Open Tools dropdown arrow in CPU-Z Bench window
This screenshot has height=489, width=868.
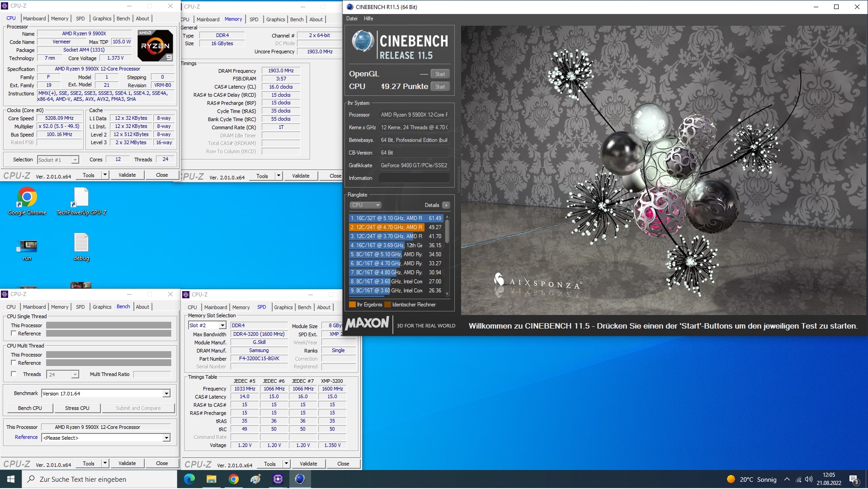[x=105, y=464]
